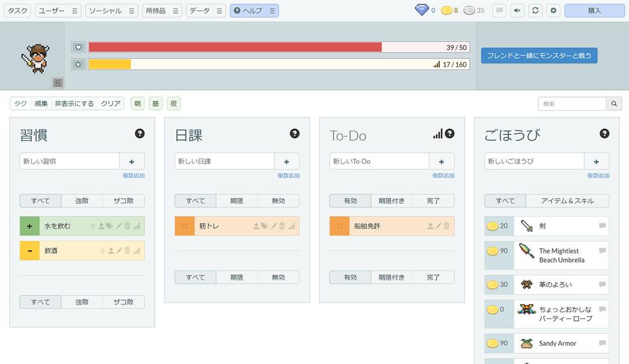This screenshot has width=629, height=364.
Task: Click 複数追加 link under new habit field
Action: pyautogui.click(x=134, y=175)
